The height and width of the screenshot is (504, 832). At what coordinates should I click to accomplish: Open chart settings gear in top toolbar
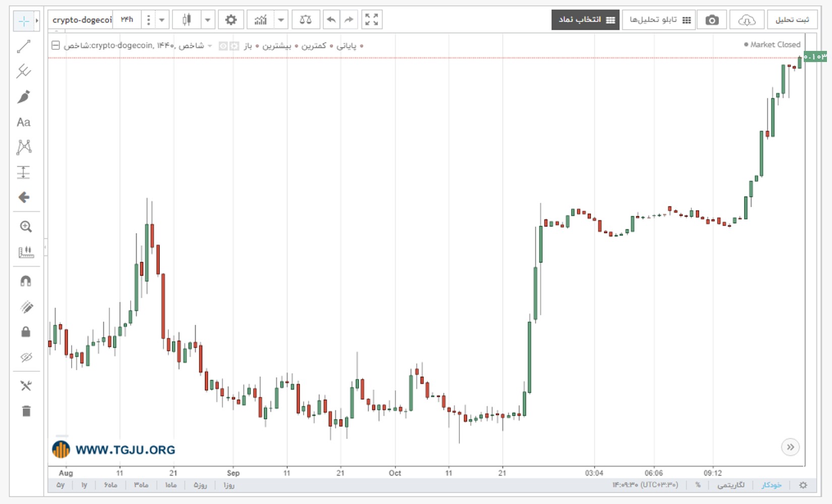[231, 20]
